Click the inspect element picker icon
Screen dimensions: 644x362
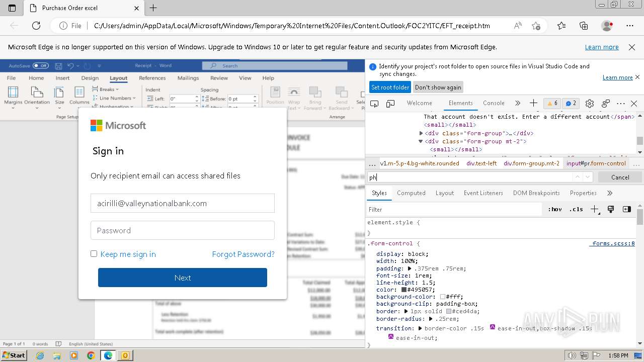click(374, 104)
